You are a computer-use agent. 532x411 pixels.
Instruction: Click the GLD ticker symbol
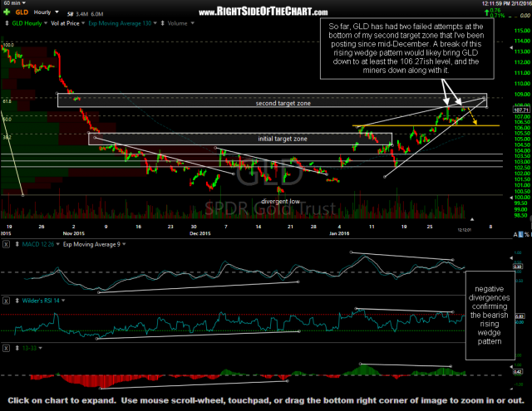[22, 12]
